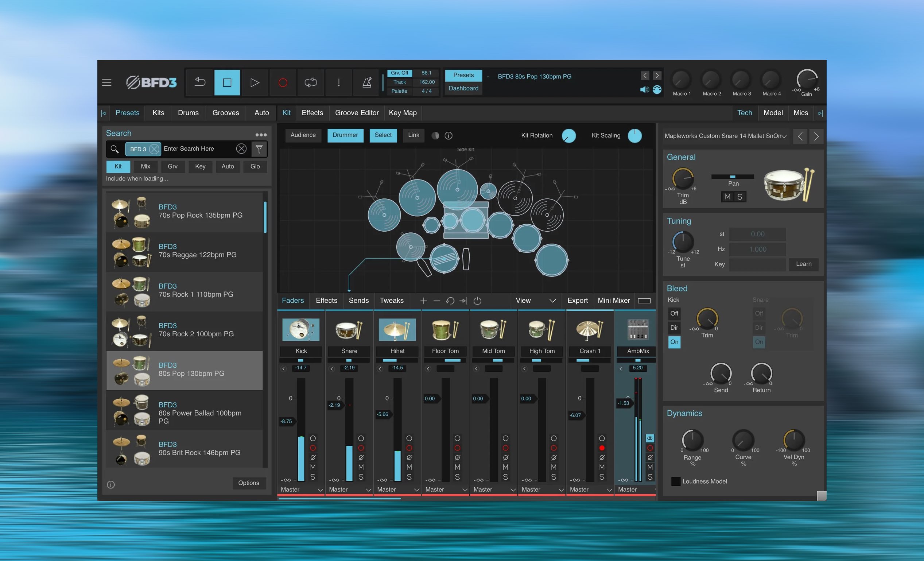
Task: Mute the Kick mixer channel
Action: click(313, 467)
